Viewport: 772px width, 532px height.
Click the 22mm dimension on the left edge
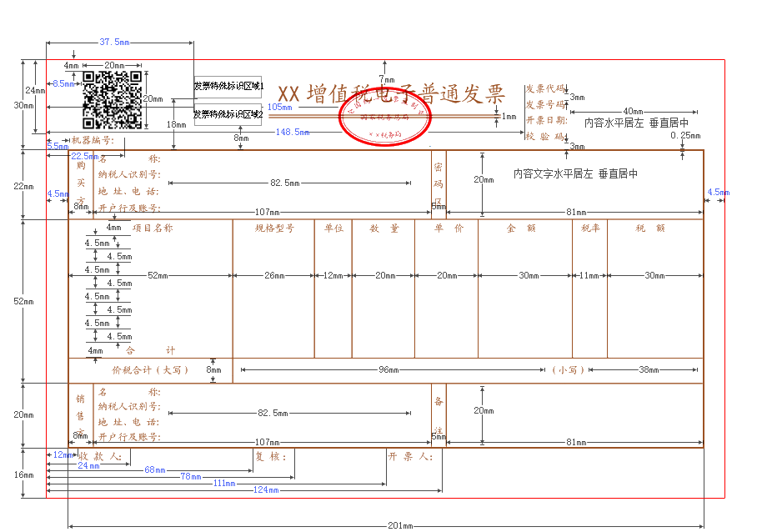click(x=23, y=186)
